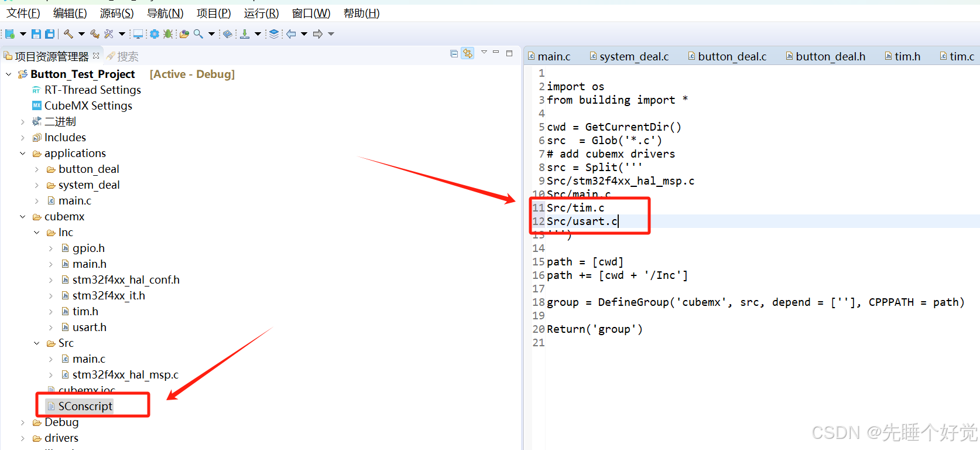Screen dimensions: 980x450
Task: Select gpio.h in Inc folder
Action: click(x=83, y=248)
